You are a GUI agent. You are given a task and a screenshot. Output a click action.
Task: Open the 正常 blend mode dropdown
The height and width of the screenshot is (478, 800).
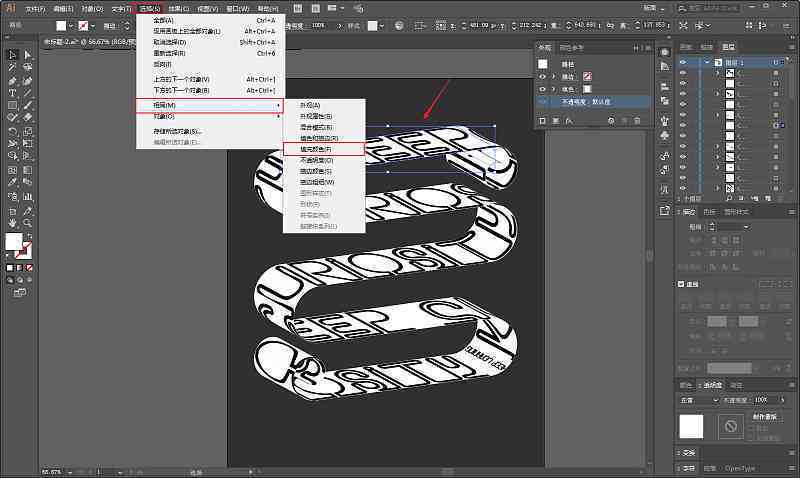pyautogui.click(x=699, y=400)
